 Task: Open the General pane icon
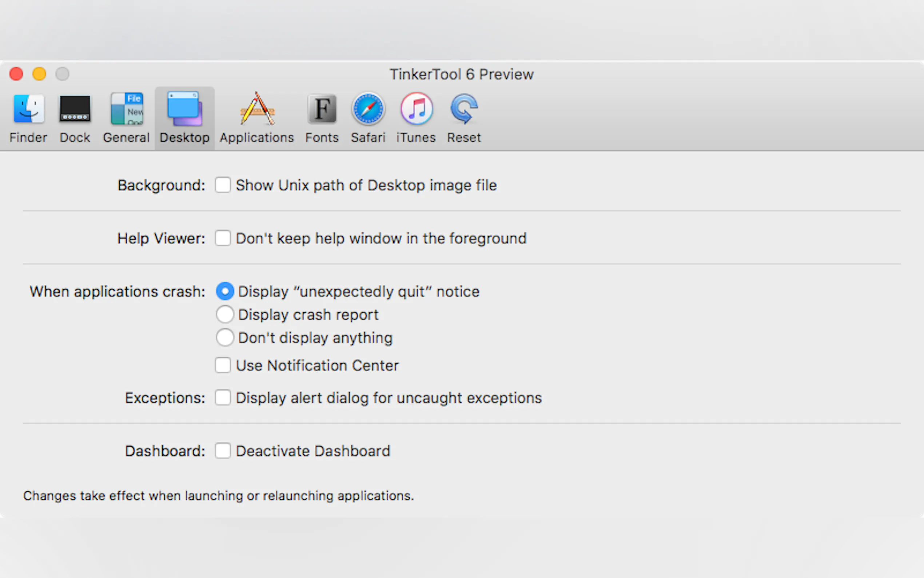point(127,110)
